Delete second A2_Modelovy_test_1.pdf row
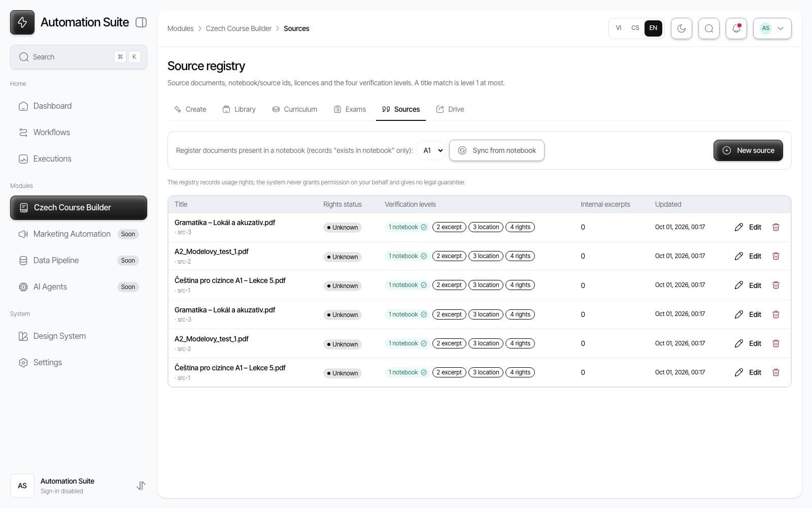Viewport: 812px width, 508px height. point(776,343)
